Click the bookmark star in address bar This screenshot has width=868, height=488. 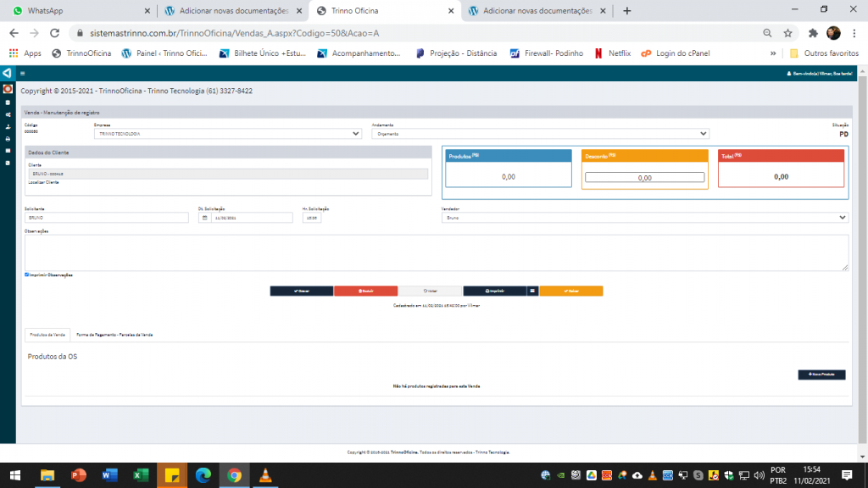787,33
